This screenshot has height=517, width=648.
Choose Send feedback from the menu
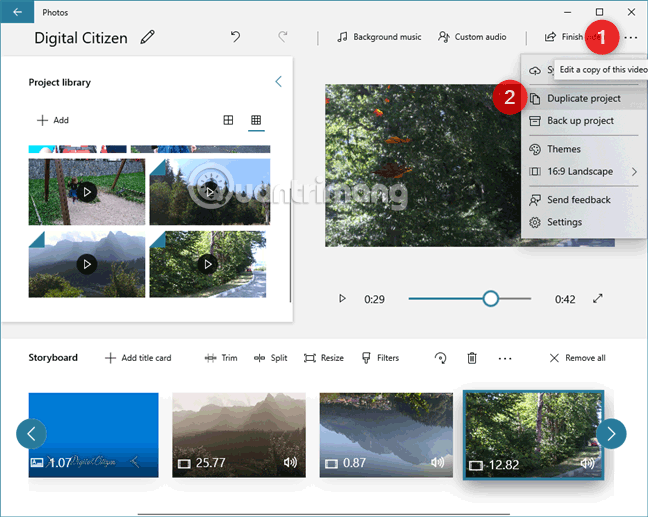[584, 200]
